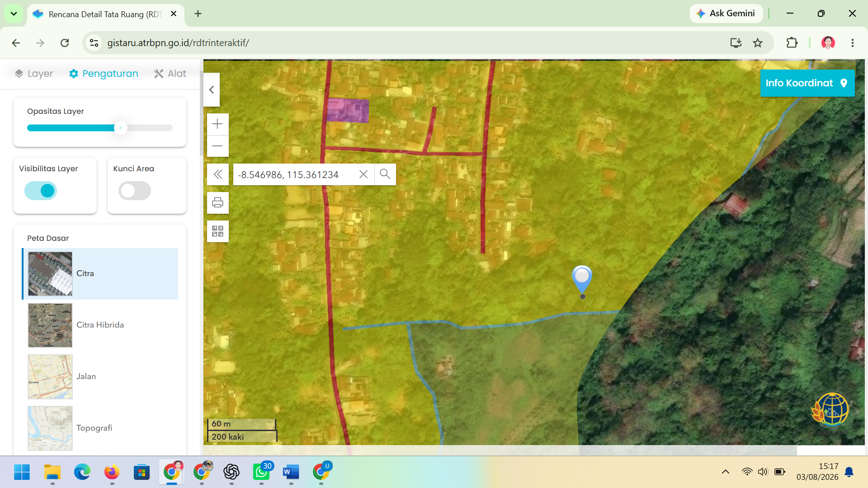The image size is (868, 488).
Task: Collapse the left sidebar panel
Action: [212, 89]
